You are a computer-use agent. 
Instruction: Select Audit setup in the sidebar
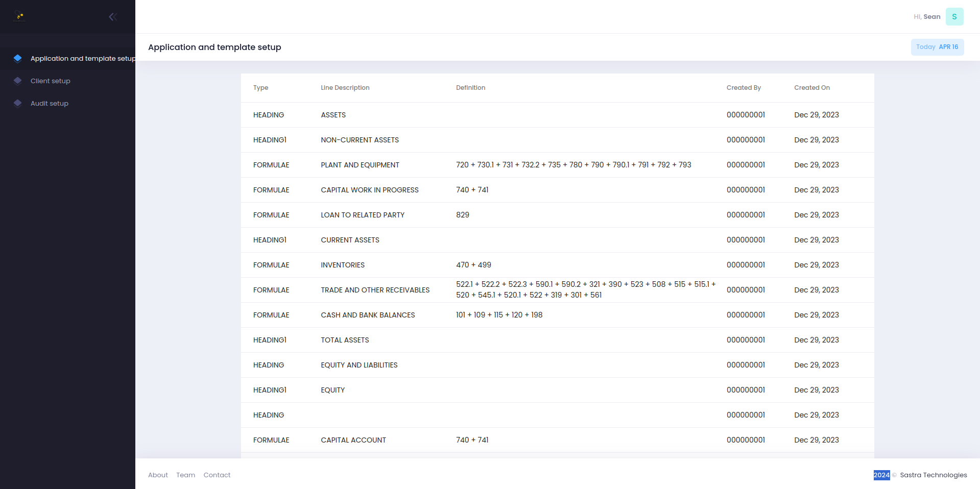(x=49, y=103)
